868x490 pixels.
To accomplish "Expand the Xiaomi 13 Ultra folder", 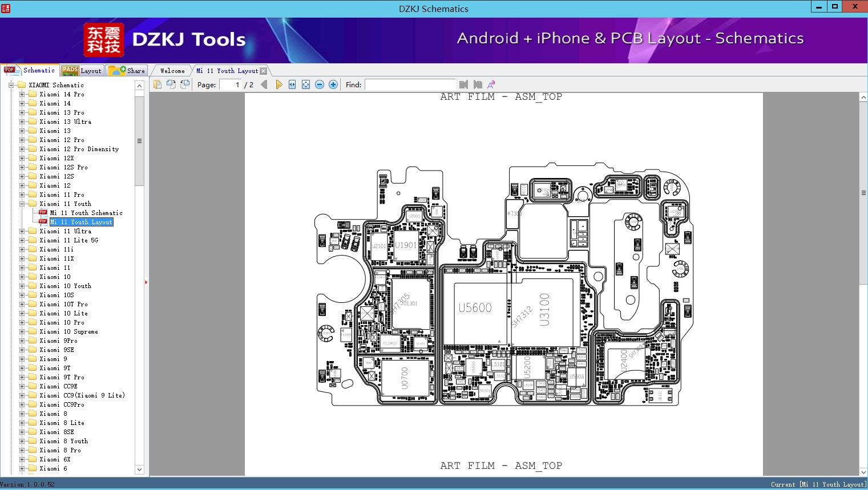I will 22,122.
